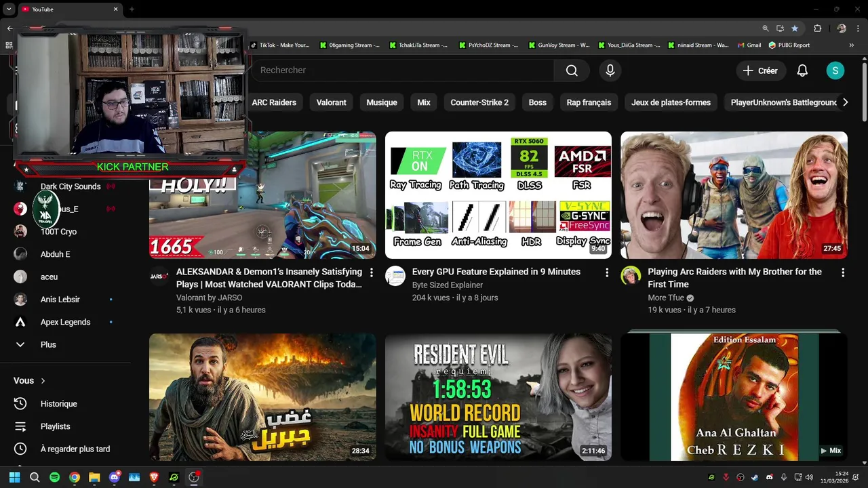
Task: Open the Every GPU Feature Explained thumbnail
Action: [498, 195]
